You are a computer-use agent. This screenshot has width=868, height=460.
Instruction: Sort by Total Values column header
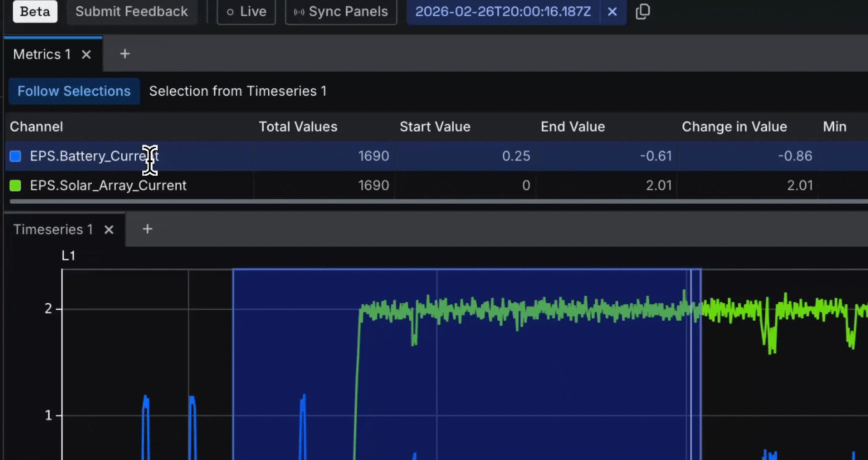click(298, 126)
